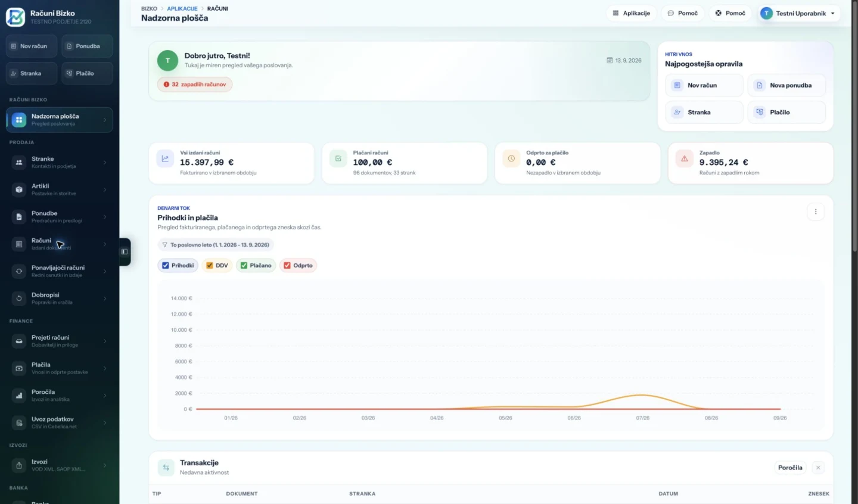Open the Računi sidebar menu item
858x504 pixels.
click(60, 244)
